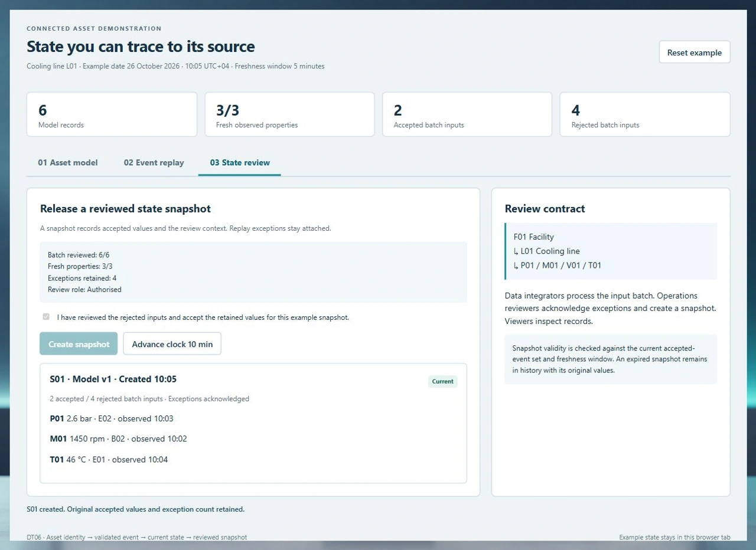Toggle the reviewed rejected inputs checkbox
The width and height of the screenshot is (756, 550).
pos(46,317)
